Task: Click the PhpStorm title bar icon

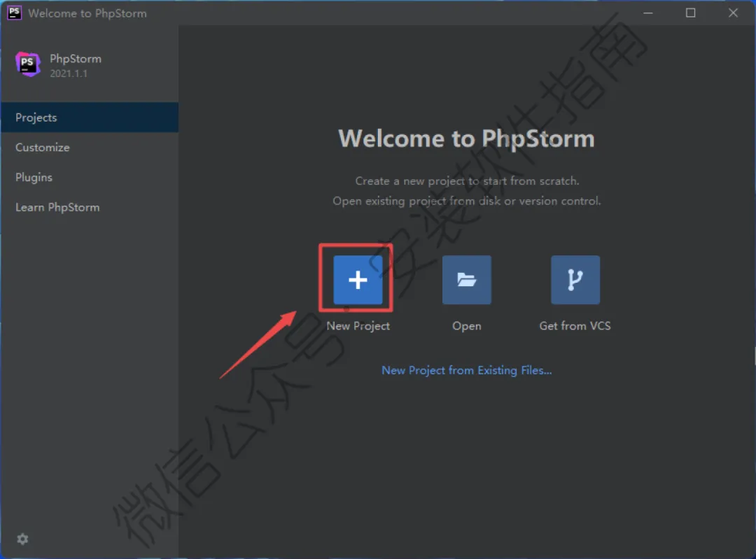Action: click(x=15, y=13)
